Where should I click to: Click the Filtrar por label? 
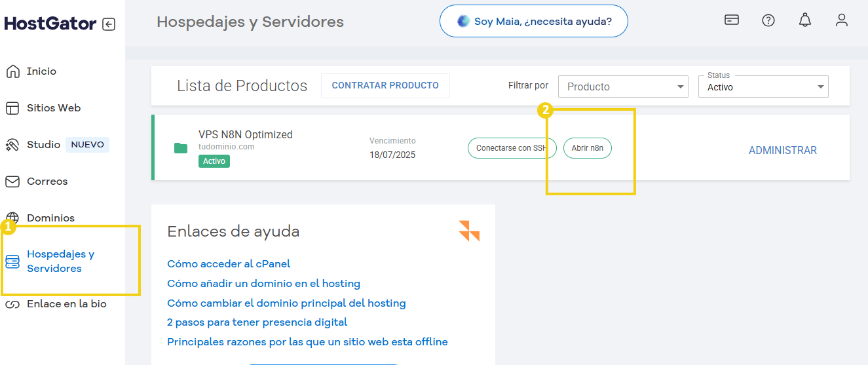point(528,86)
